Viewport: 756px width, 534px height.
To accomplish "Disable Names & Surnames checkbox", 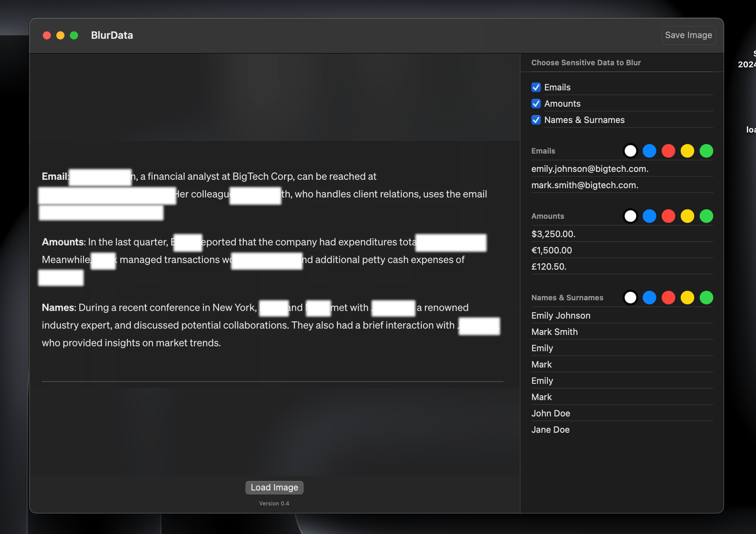I will pyautogui.click(x=536, y=120).
